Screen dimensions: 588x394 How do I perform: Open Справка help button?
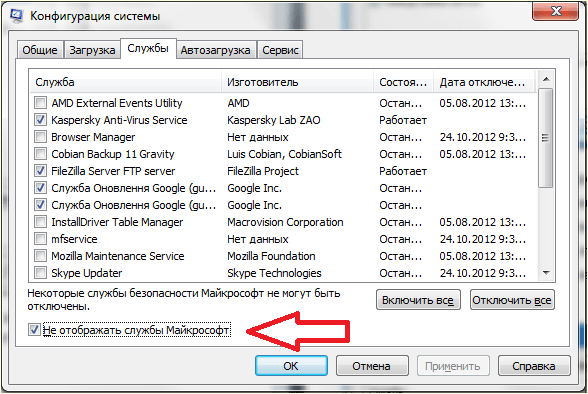[x=534, y=366]
